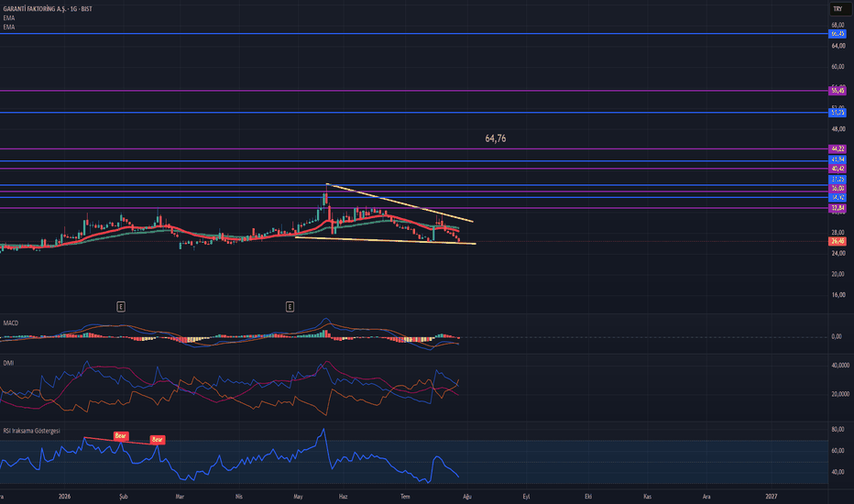Click the second Bear divergence label

point(158,439)
